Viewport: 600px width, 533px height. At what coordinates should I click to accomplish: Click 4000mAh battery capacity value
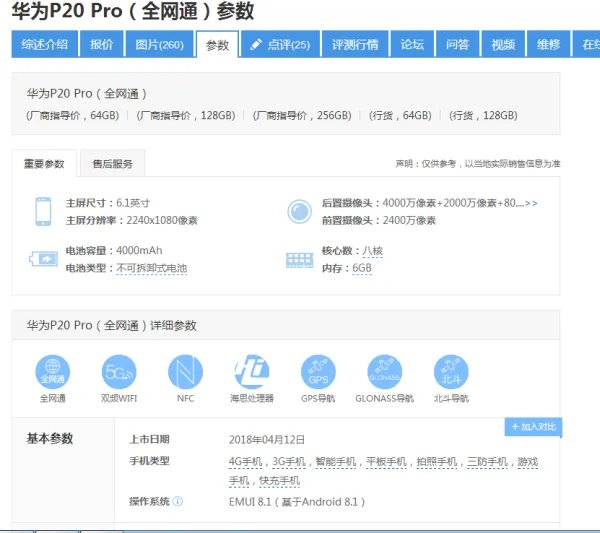[x=139, y=251]
